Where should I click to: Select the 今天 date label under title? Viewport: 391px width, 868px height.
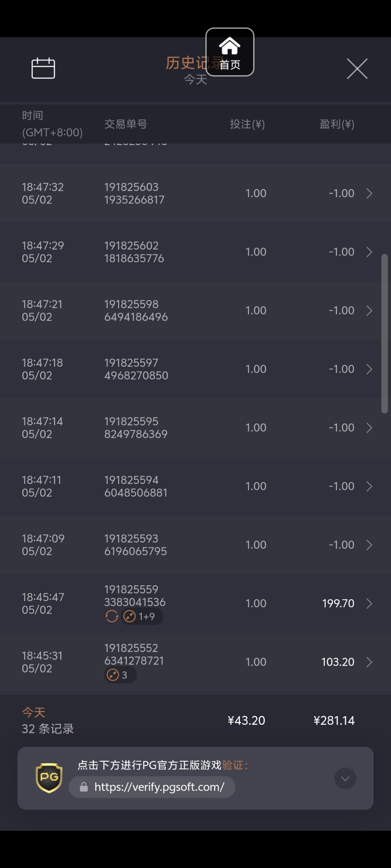(x=195, y=80)
